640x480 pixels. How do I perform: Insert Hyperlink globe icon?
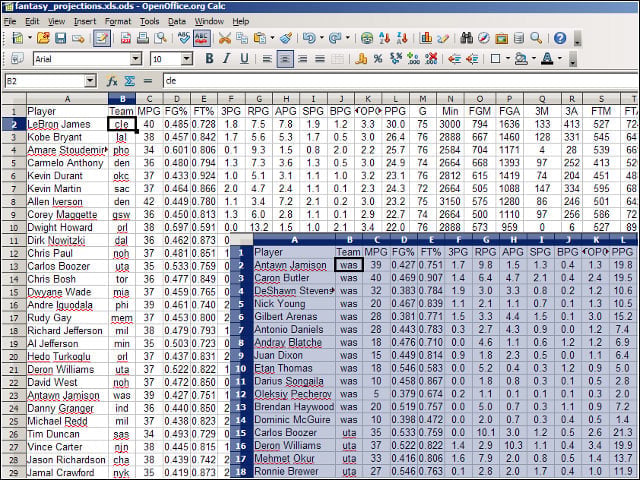pyautogui.click(x=367, y=38)
